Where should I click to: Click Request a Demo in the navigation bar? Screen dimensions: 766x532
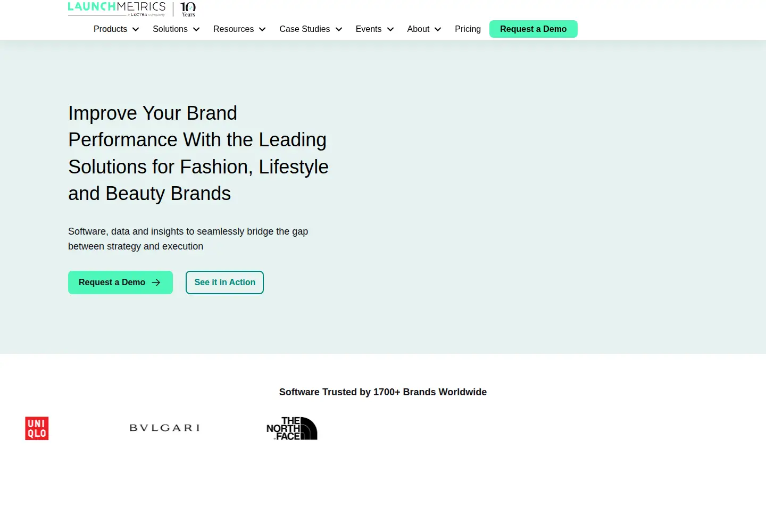click(x=534, y=29)
